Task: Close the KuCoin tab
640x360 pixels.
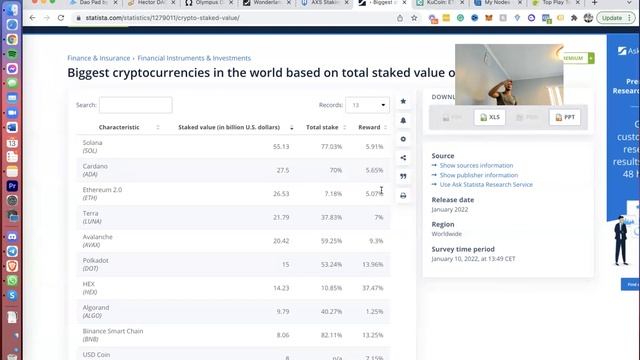Action: tap(462, 3)
